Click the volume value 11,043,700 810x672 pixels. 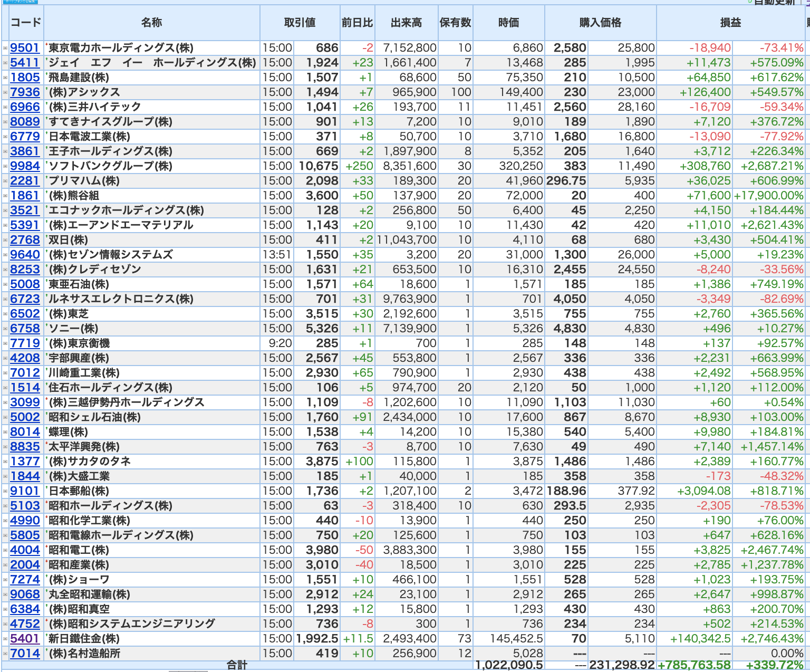point(407,240)
